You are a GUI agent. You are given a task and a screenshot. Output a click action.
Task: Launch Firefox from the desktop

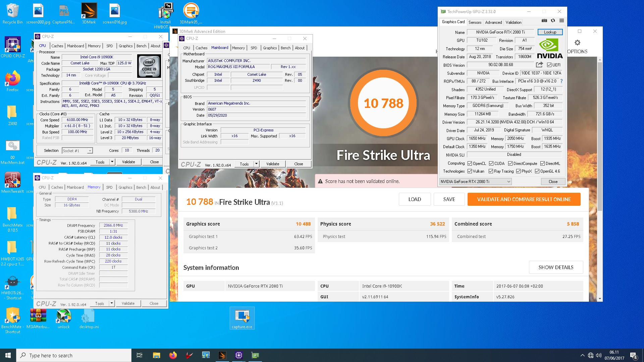click(12, 81)
